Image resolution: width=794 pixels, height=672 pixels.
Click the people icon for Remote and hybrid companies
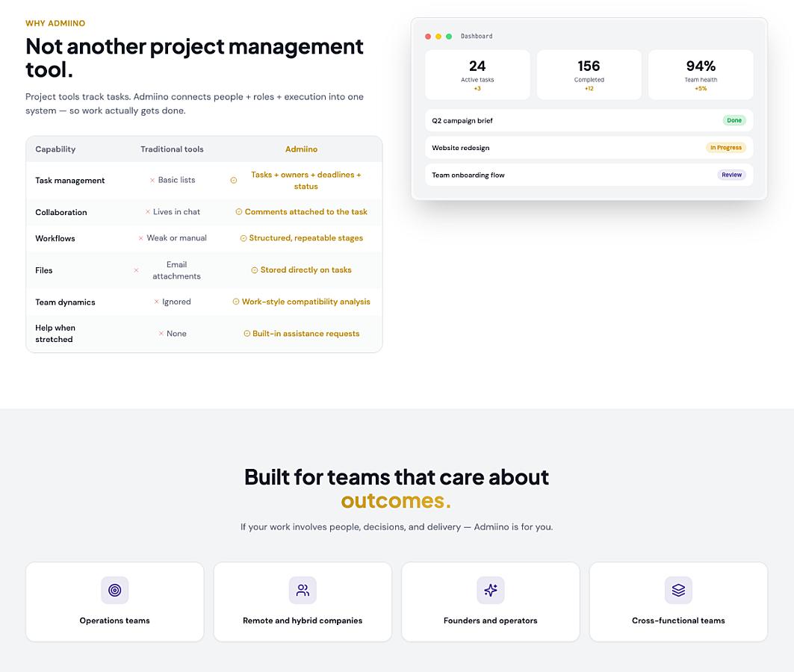[x=303, y=590]
